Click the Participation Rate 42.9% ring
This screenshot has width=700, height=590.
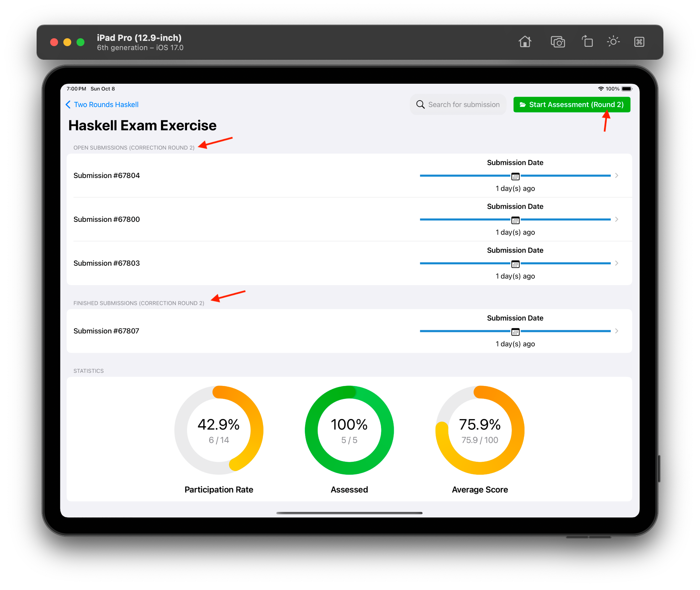(x=219, y=430)
